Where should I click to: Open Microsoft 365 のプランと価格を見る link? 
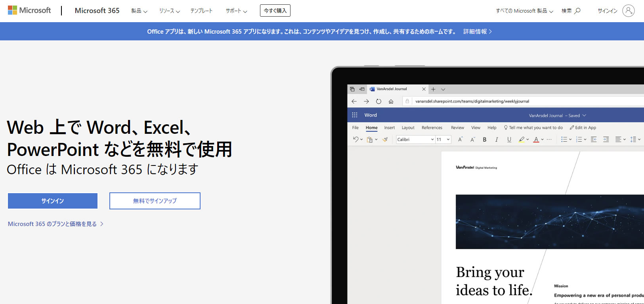tap(55, 224)
